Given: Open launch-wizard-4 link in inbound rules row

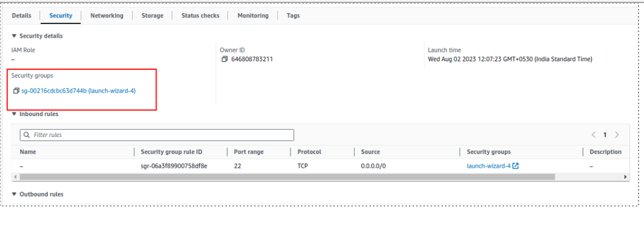Looking at the screenshot, I should (x=489, y=166).
